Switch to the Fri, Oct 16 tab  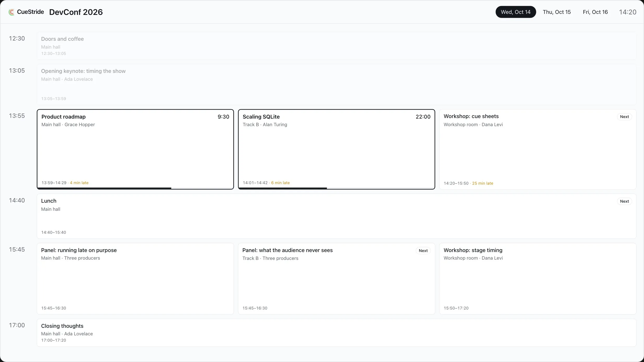click(595, 12)
